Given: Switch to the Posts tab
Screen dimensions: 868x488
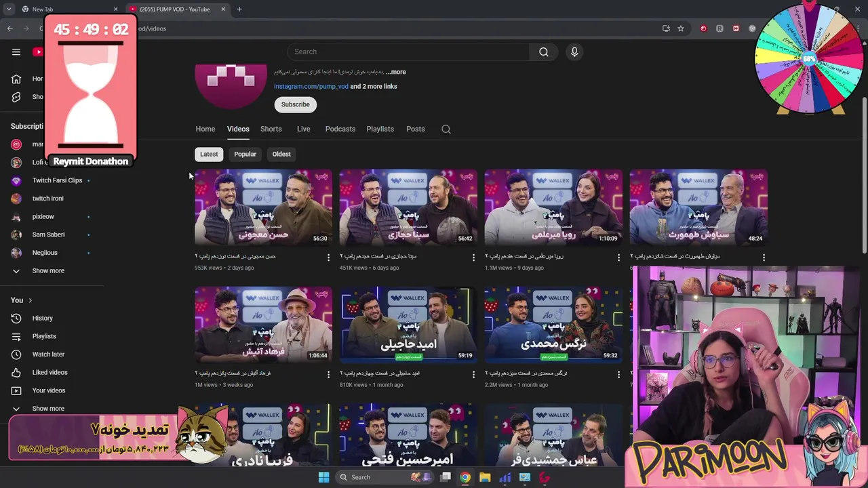Looking at the screenshot, I should click(416, 129).
